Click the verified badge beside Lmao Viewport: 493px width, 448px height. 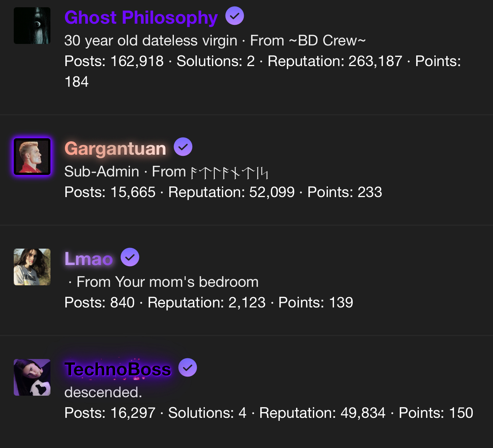point(130,257)
